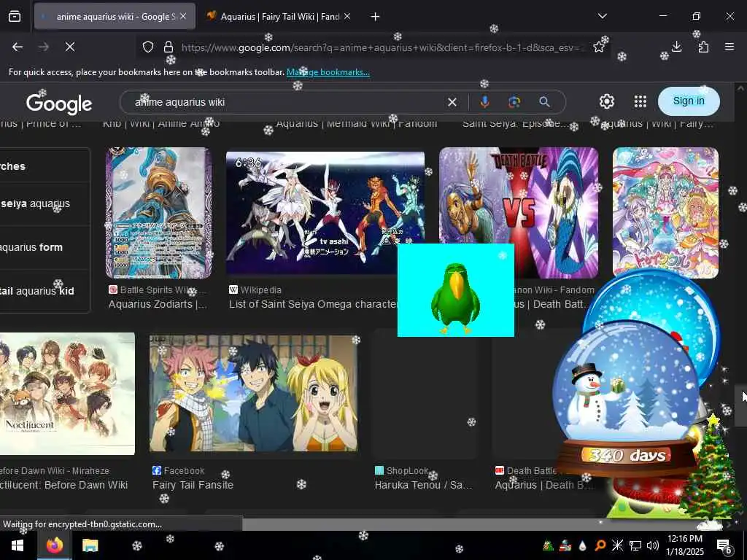The width and height of the screenshot is (747, 560).
Task: Open the list all tabs dropdown arrow
Action: (x=602, y=16)
